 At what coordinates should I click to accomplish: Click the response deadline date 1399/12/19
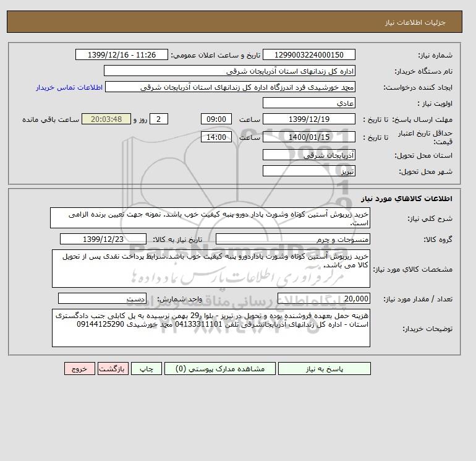point(308,119)
